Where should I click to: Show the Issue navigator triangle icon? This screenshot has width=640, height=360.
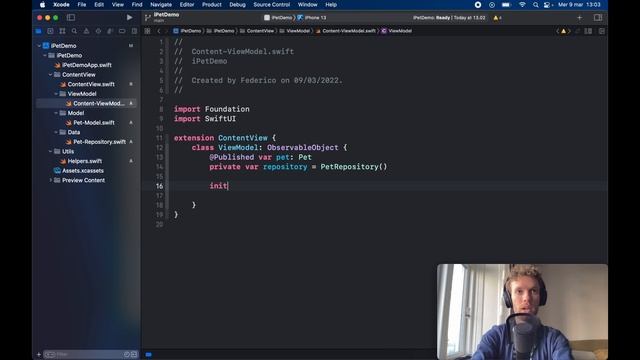[x=86, y=31]
